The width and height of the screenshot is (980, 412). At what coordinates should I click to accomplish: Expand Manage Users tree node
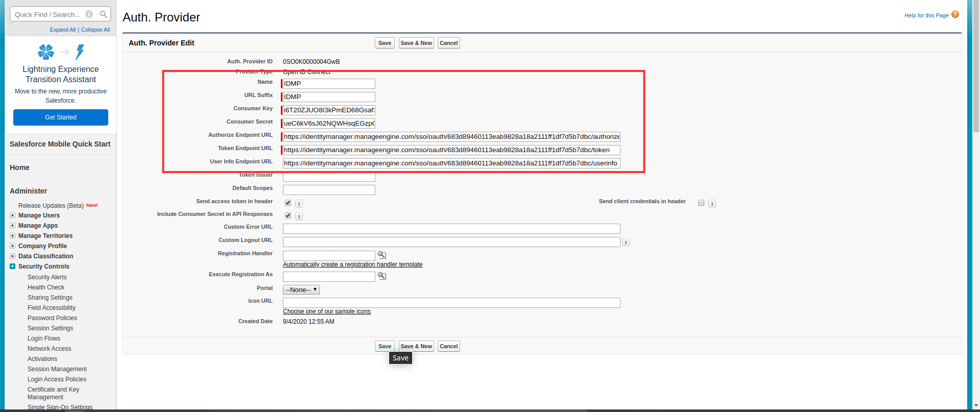[13, 215]
